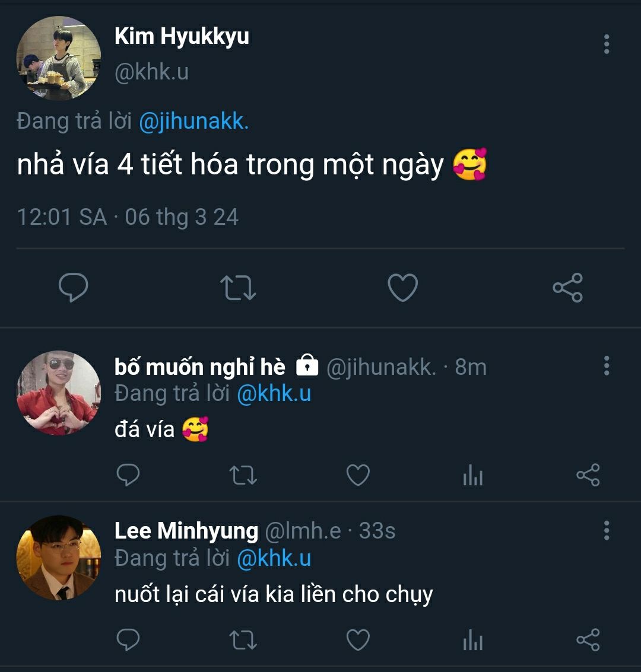The height and width of the screenshot is (672, 641).
Task: View analytics for Lee Minhyung's reply
Action: click(473, 641)
